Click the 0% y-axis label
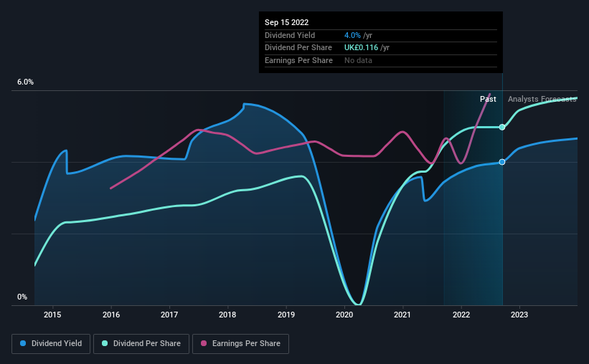This screenshot has width=589, height=364. click(x=22, y=297)
